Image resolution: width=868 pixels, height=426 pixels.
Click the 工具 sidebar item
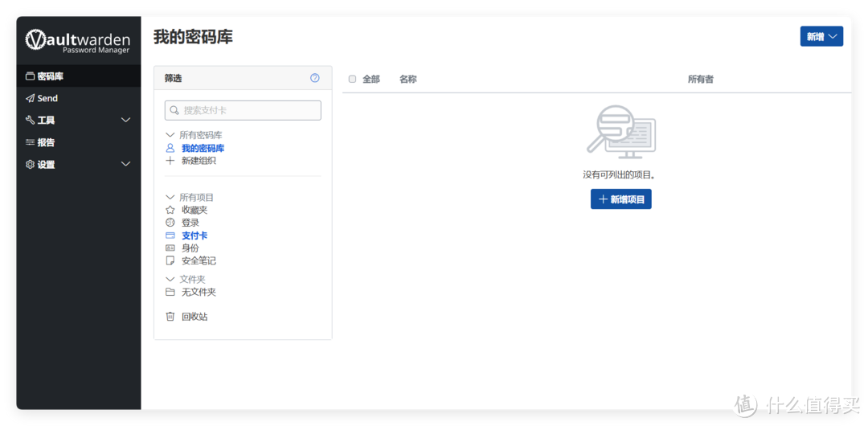tap(78, 121)
